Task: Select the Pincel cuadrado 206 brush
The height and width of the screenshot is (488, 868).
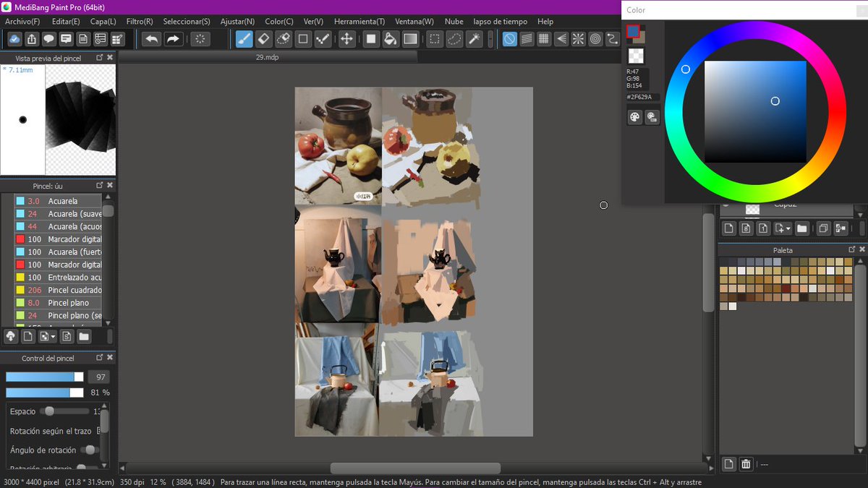Action: point(58,290)
